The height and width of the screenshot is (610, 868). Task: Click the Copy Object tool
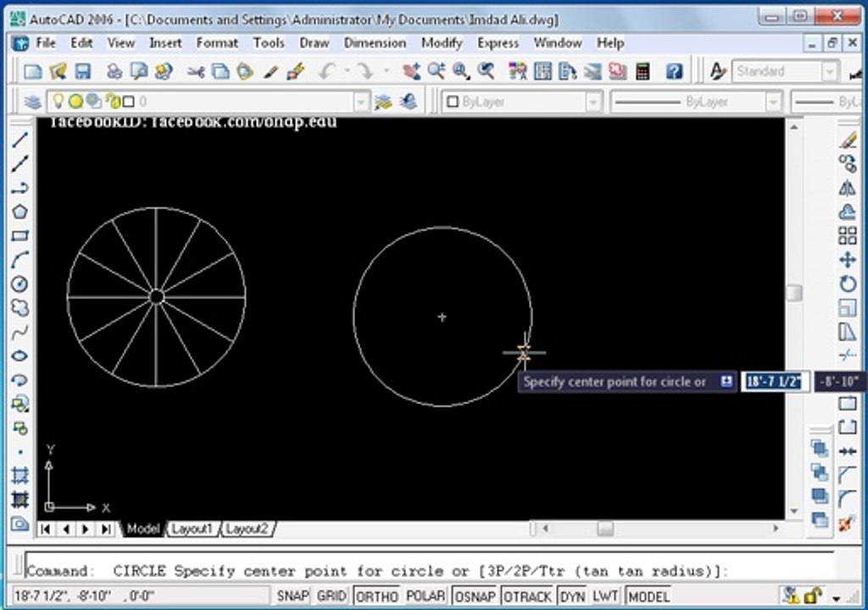click(847, 164)
